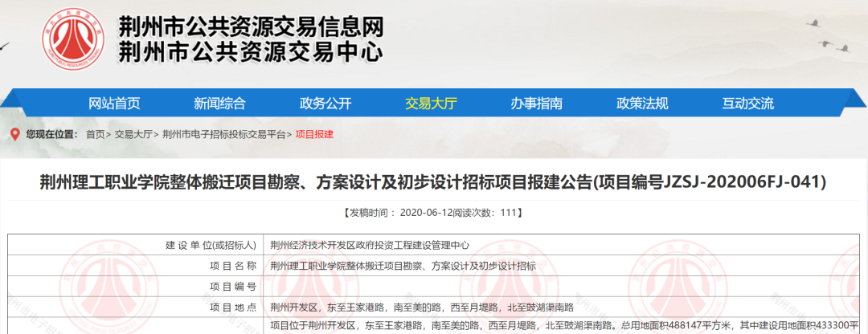Open the 网站首页 nav item

point(114,103)
